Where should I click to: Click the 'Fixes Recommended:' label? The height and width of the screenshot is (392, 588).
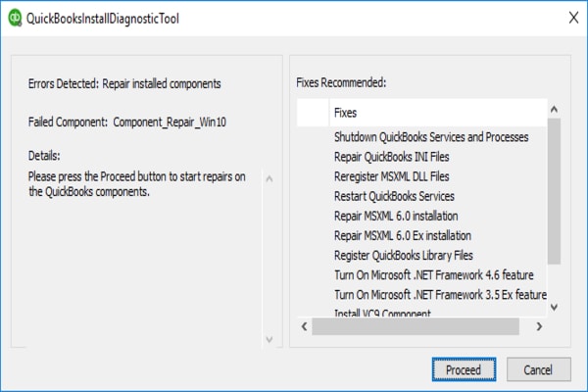pyautogui.click(x=341, y=82)
